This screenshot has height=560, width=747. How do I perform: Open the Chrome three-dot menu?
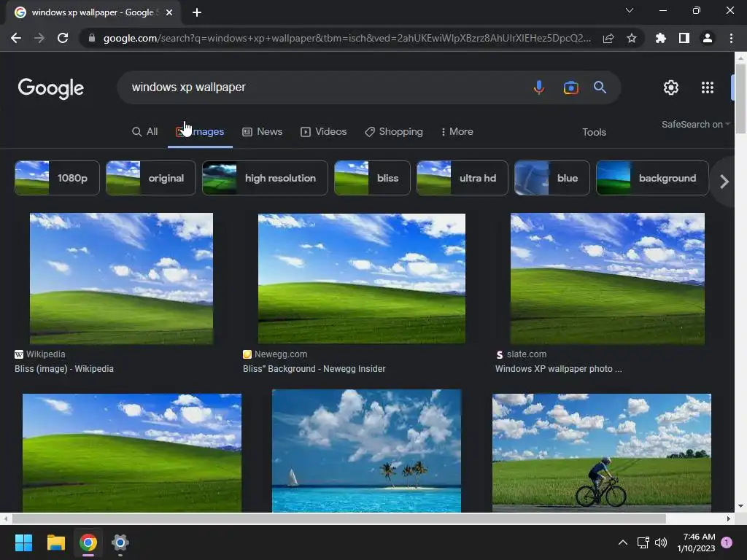[731, 38]
